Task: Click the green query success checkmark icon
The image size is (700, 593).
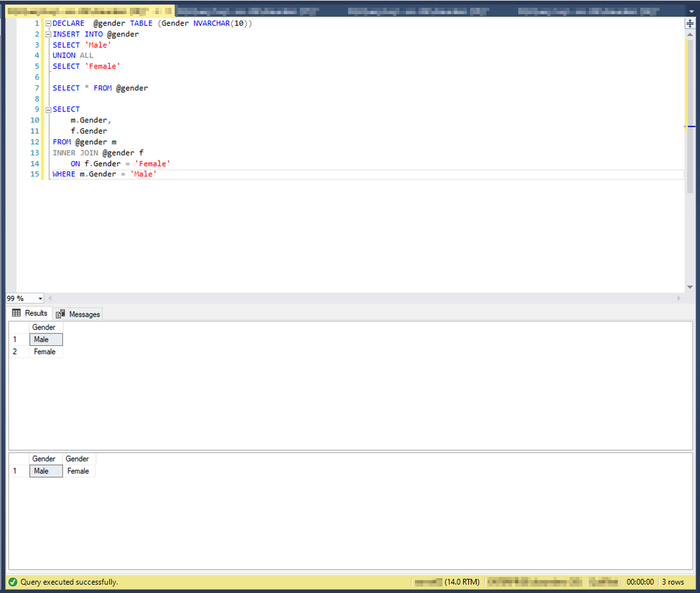Action: [x=13, y=582]
